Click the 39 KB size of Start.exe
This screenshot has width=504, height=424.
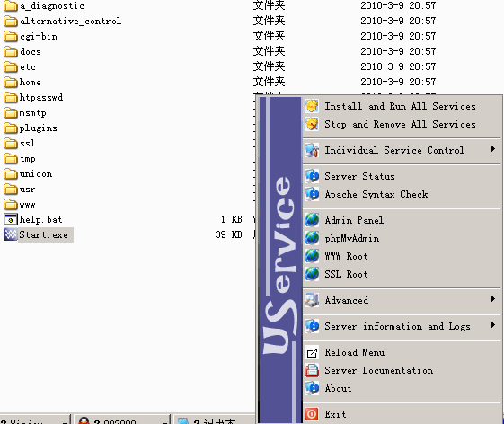pos(228,234)
